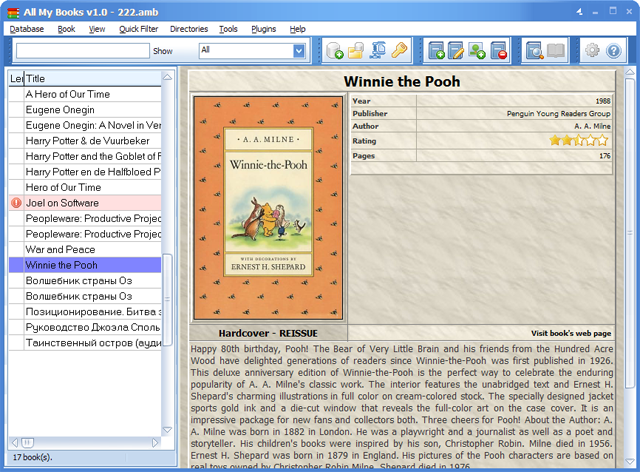
Task: Click the add person icon
Action: [477, 51]
